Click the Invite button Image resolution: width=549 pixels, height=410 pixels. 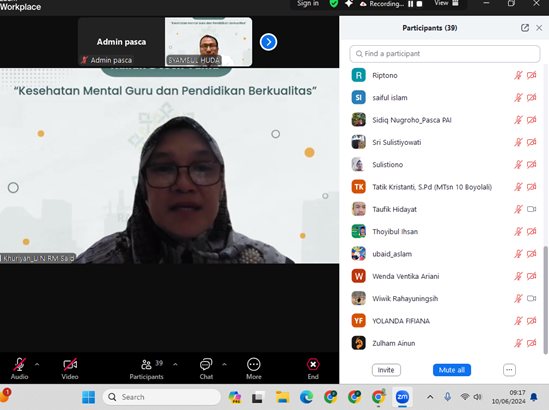click(x=386, y=370)
